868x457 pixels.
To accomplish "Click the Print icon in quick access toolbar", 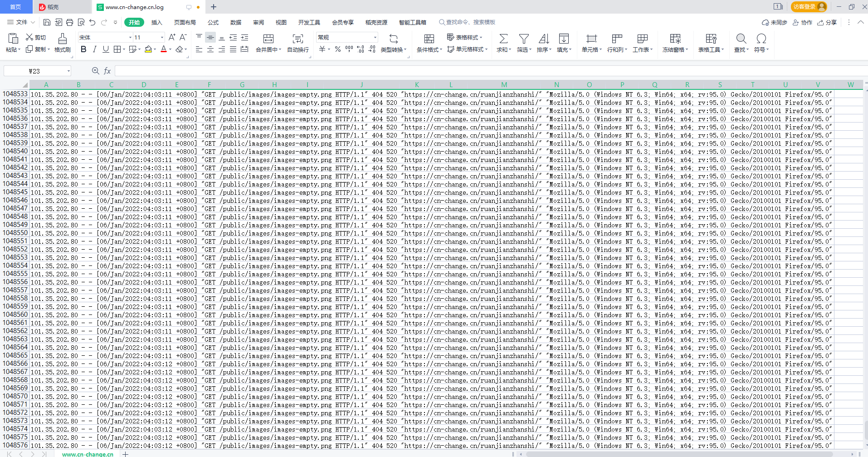I will tap(69, 22).
